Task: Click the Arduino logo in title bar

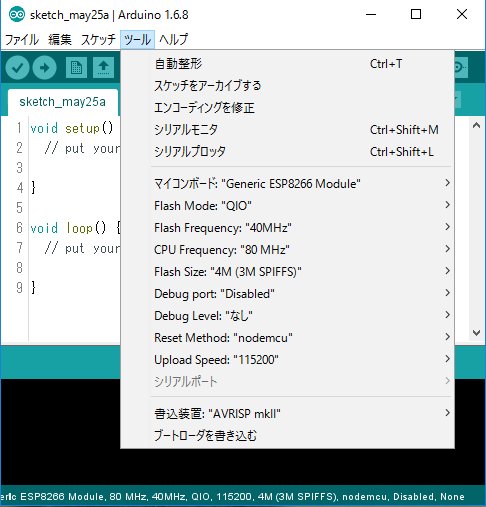Action: (x=17, y=15)
